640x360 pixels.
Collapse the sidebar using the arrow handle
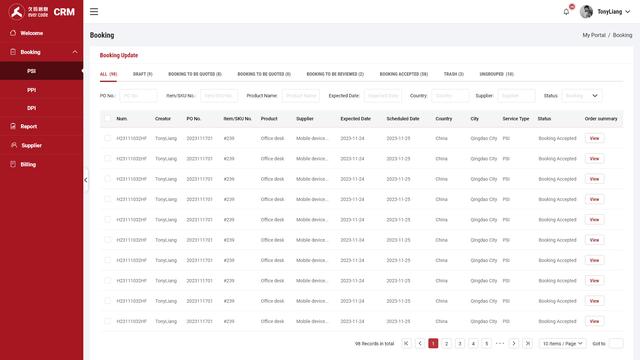tap(85, 180)
